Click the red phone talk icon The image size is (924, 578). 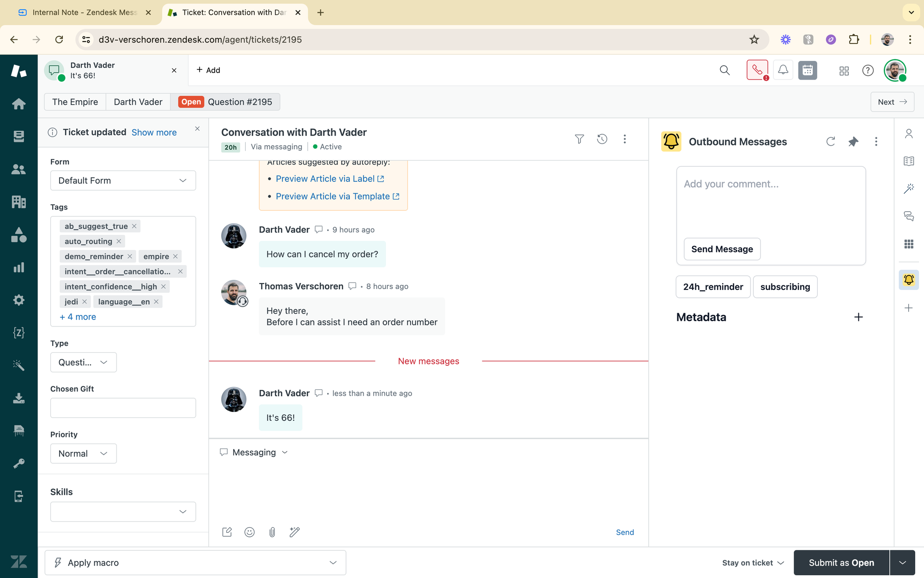pos(757,70)
